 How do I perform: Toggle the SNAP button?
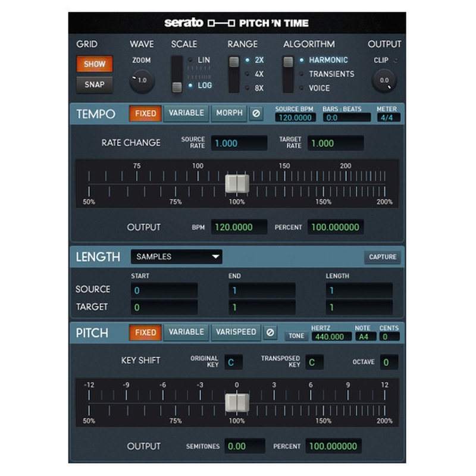(x=94, y=84)
